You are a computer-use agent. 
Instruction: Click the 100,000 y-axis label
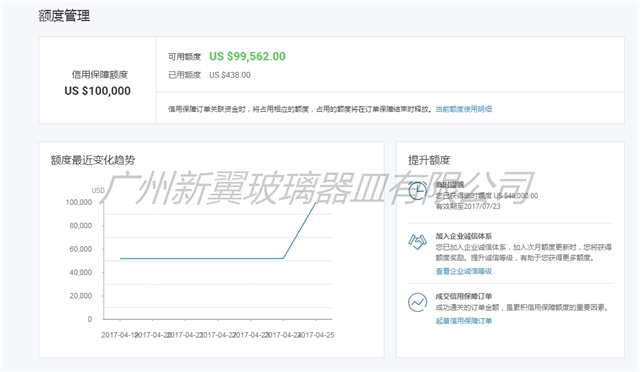tap(79, 202)
